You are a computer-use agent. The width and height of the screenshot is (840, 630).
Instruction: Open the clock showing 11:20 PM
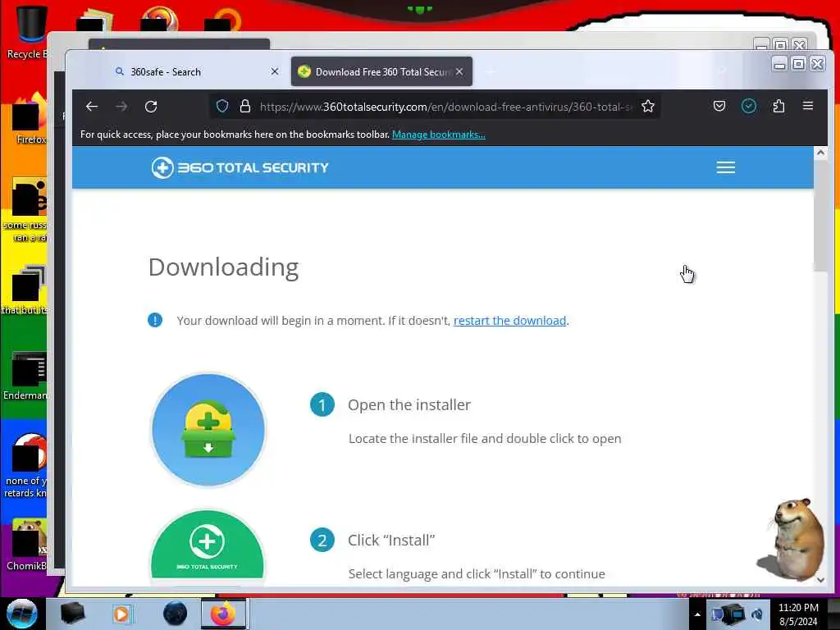(x=798, y=614)
